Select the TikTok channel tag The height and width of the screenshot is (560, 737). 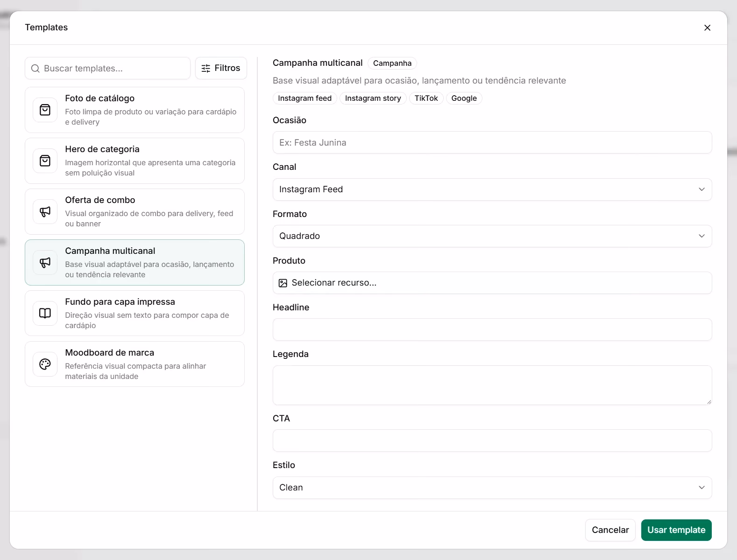point(426,98)
